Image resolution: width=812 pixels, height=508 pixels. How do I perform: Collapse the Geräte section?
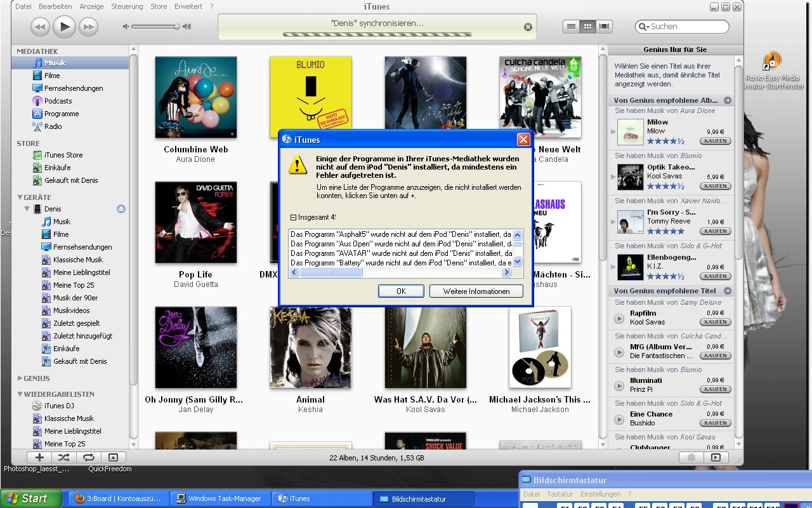point(20,197)
